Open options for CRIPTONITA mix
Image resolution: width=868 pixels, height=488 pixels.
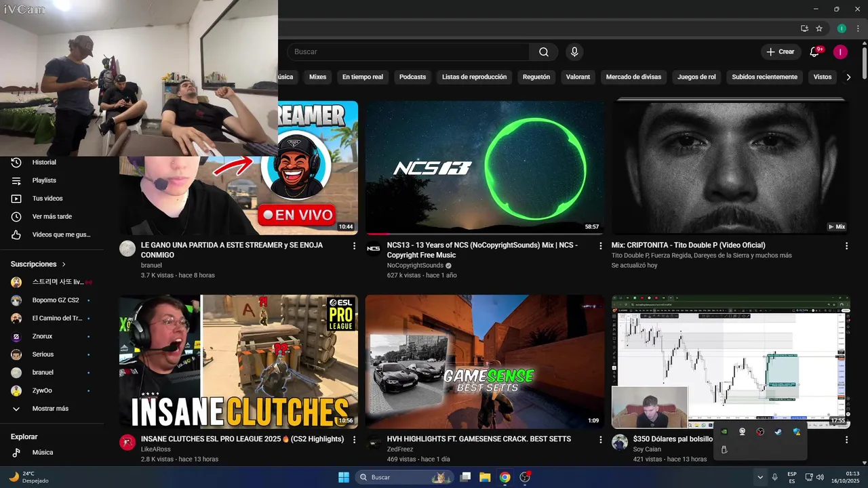846,246
